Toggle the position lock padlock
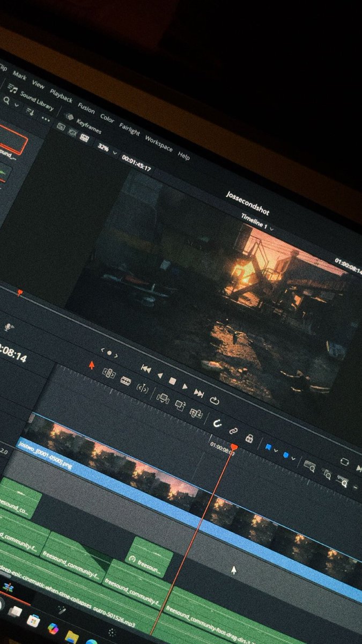Image resolution: width=362 pixels, height=644 pixels. tap(249, 437)
